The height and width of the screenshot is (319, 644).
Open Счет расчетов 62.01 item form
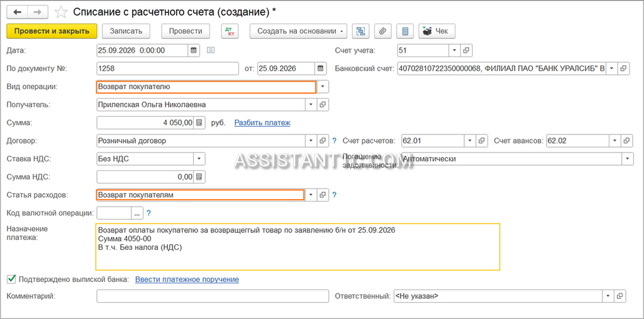pyautogui.click(x=482, y=141)
